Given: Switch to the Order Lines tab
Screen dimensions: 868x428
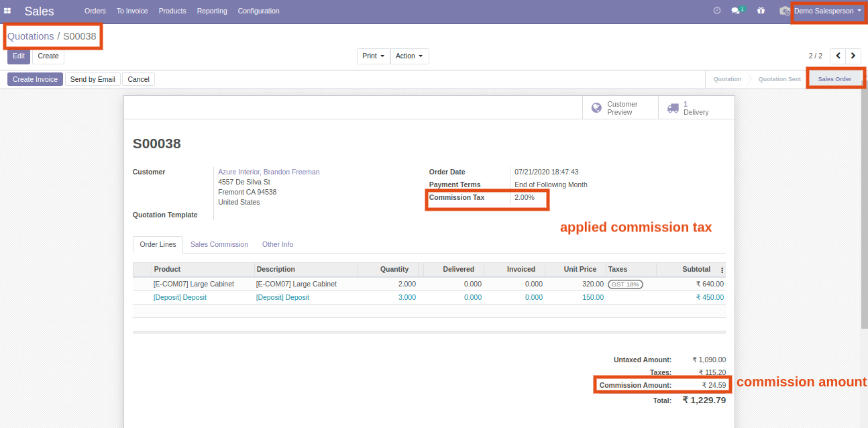Looking at the screenshot, I should click(158, 245).
